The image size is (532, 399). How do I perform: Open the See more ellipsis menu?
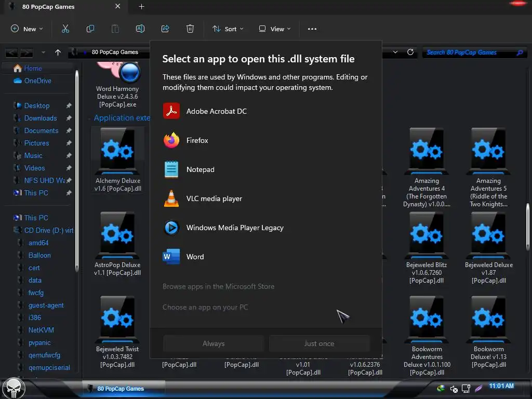312,29
